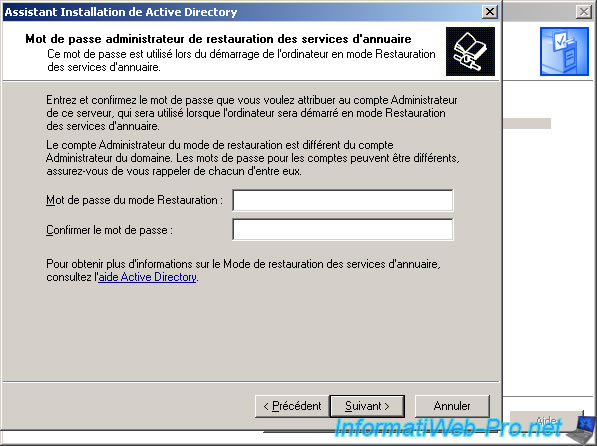The height and width of the screenshot is (446, 597).
Task: Click the grey bar in the background window
Action: 527,123
